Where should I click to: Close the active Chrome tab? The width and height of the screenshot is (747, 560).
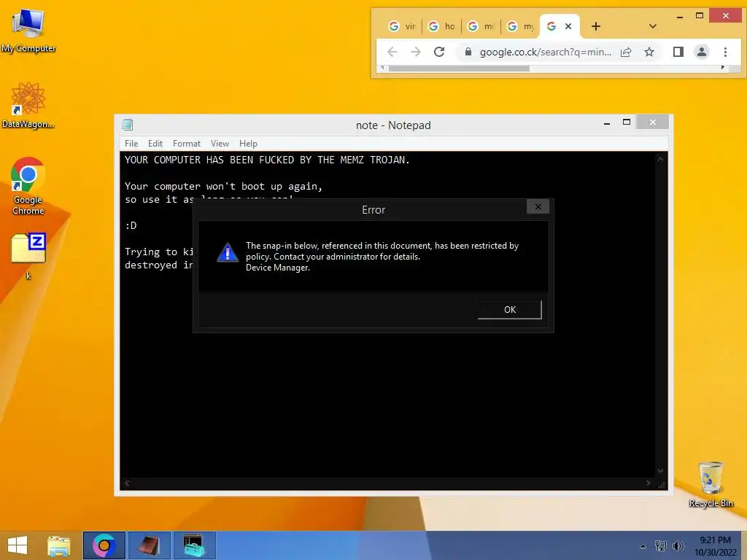click(568, 26)
